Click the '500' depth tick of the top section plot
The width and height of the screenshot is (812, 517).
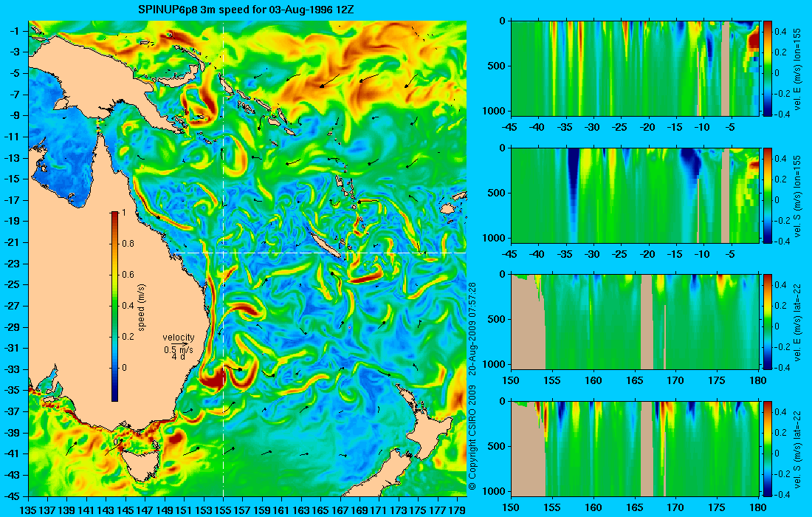[498, 66]
